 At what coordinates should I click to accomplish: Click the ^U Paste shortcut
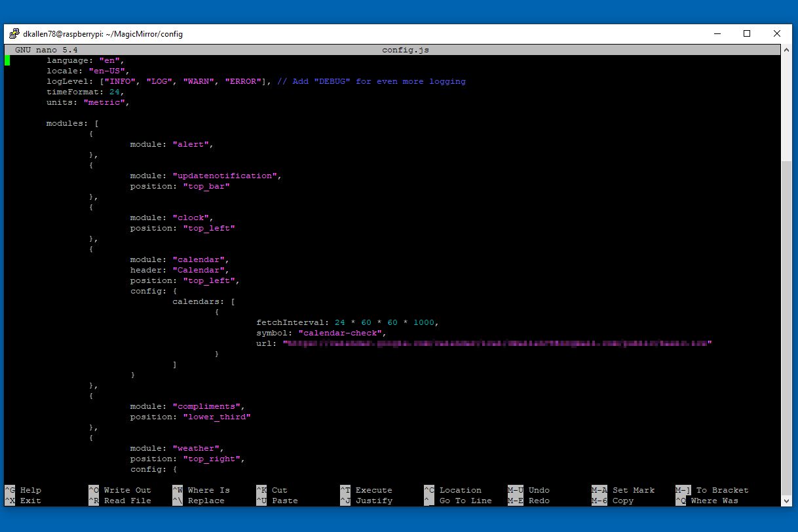click(277, 501)
